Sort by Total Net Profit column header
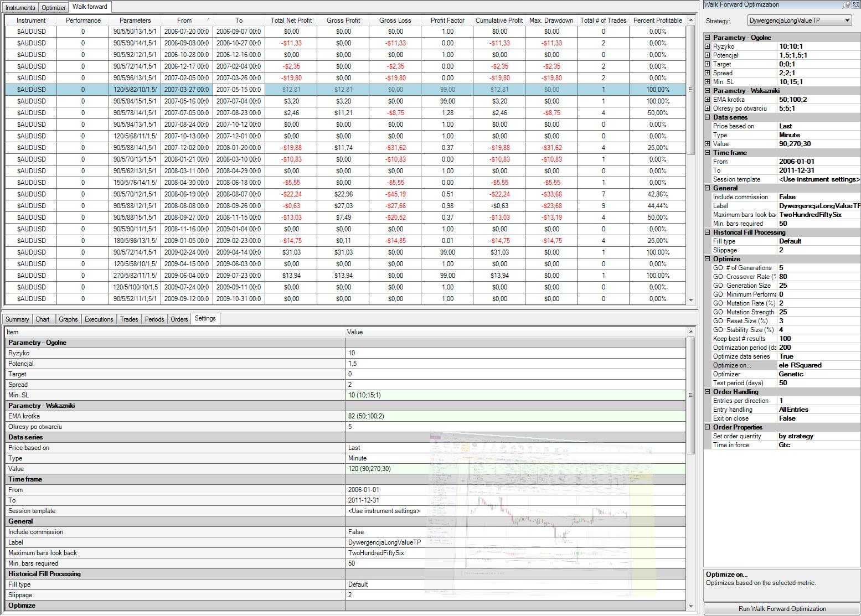Screen dimensions: 861x616 tap(291, 20)
